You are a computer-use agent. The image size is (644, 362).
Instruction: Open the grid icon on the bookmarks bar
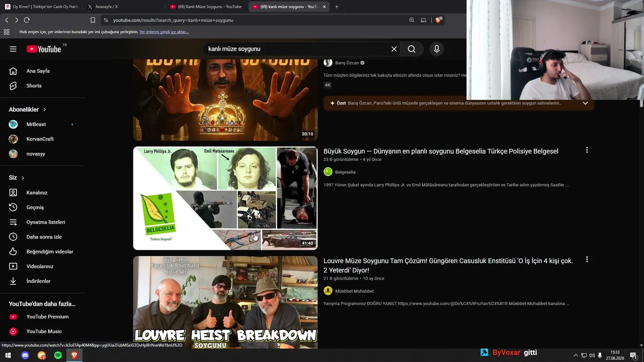click(x=7, y=32)
